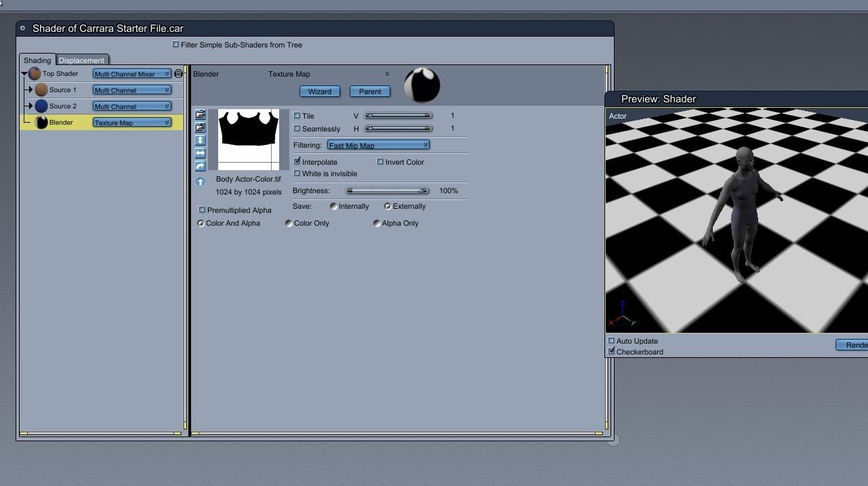Open the Multi Channel Mixer dropdown for Top Shader
This screenshot has width=868, height=486.
131,74
